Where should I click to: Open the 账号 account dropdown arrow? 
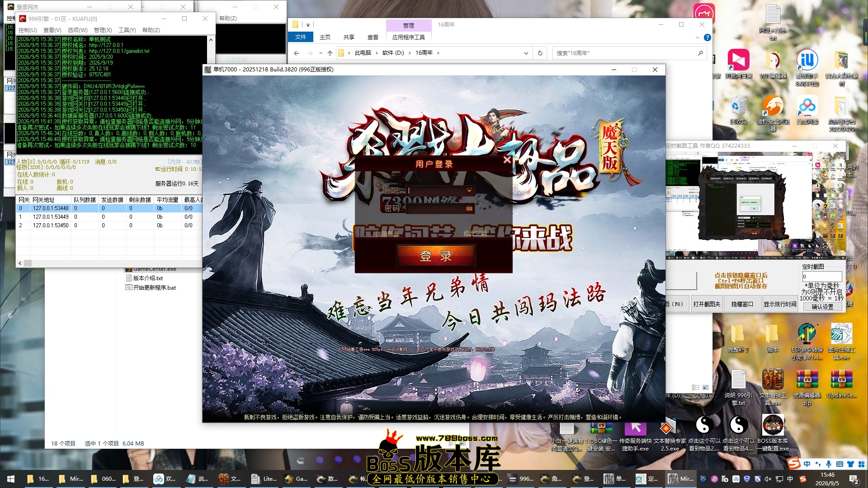point(469,191)
